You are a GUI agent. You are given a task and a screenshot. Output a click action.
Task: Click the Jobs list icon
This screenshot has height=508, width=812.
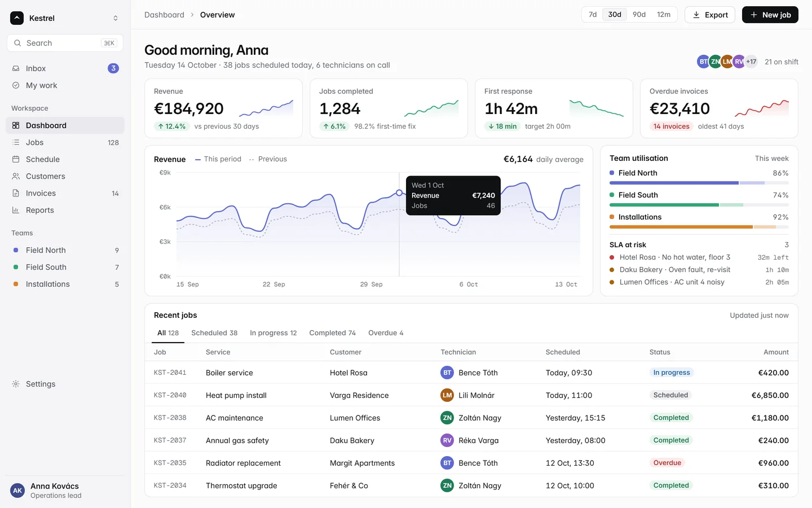click(16, 142)
